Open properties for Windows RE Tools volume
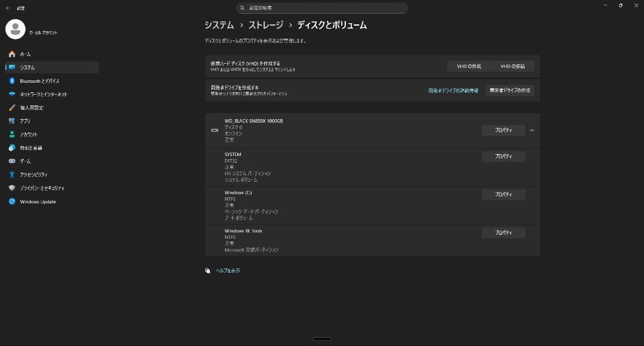 click(503, 232)
